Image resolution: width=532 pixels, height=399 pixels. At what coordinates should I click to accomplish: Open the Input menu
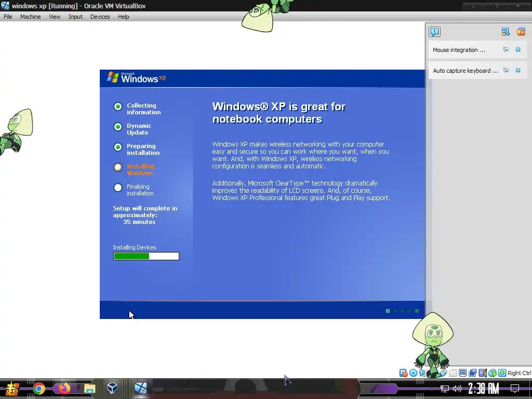click(75, 17)
